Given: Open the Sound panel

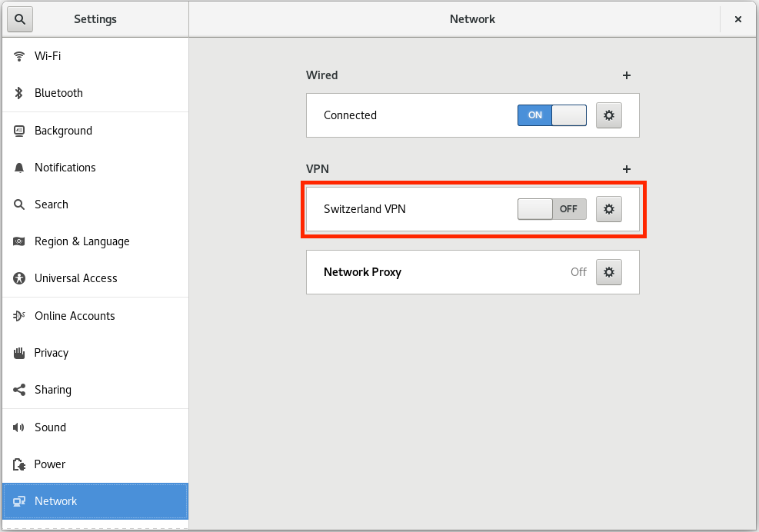Looking at the screenshot, I should point(95,427).
